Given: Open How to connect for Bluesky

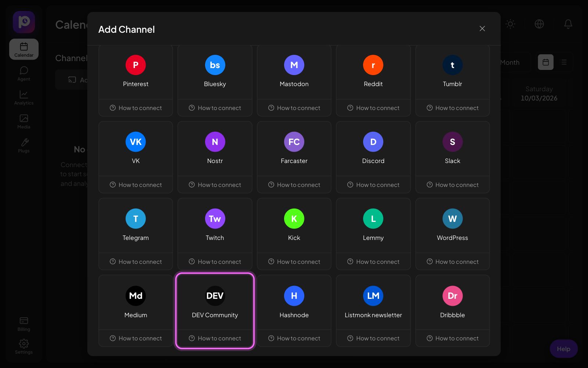Looking at the screenshot, I should click(215, 108).
